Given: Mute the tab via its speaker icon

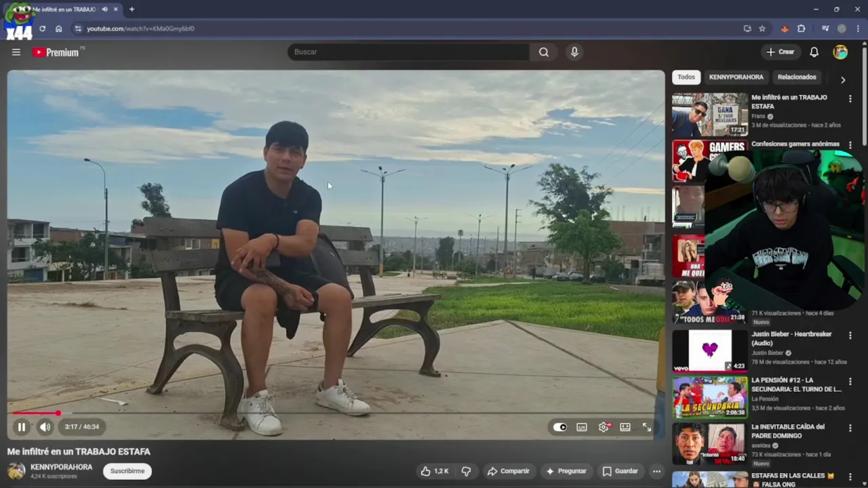Looking at the screenshot, I should [104, 9].
